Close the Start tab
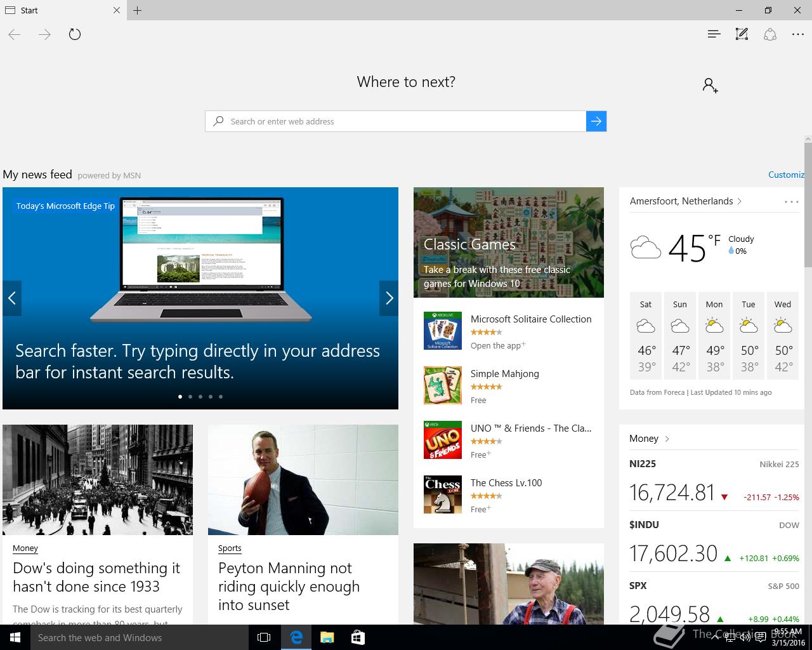The width and height of the screenshot is (812, 650). [x=117, y=10]
